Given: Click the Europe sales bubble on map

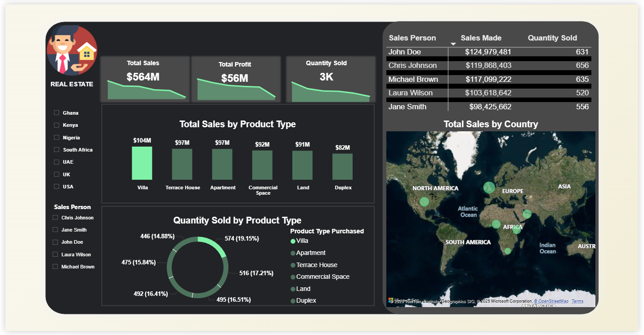Looking at the screenshot, I should tap(489, 187).
